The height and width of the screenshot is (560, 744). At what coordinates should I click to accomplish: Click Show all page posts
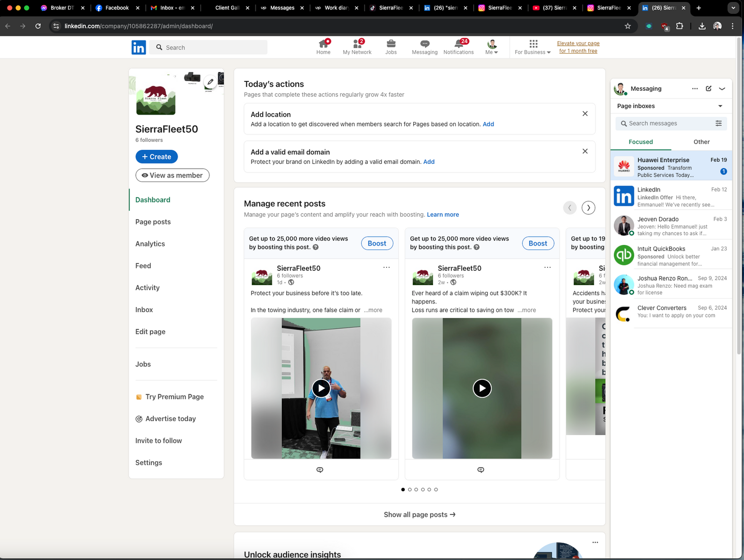pyautogui.click(x=420, y=515)
